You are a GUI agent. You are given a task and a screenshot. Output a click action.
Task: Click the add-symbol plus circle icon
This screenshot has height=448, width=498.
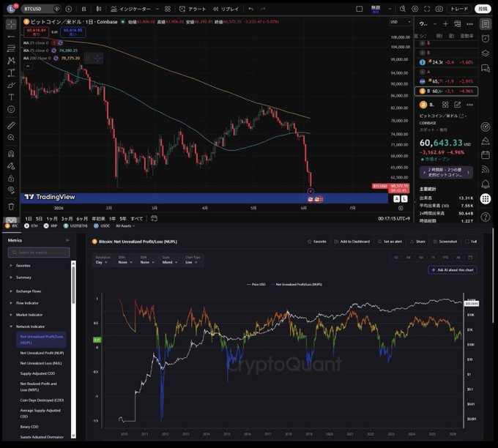coord(69,10)
